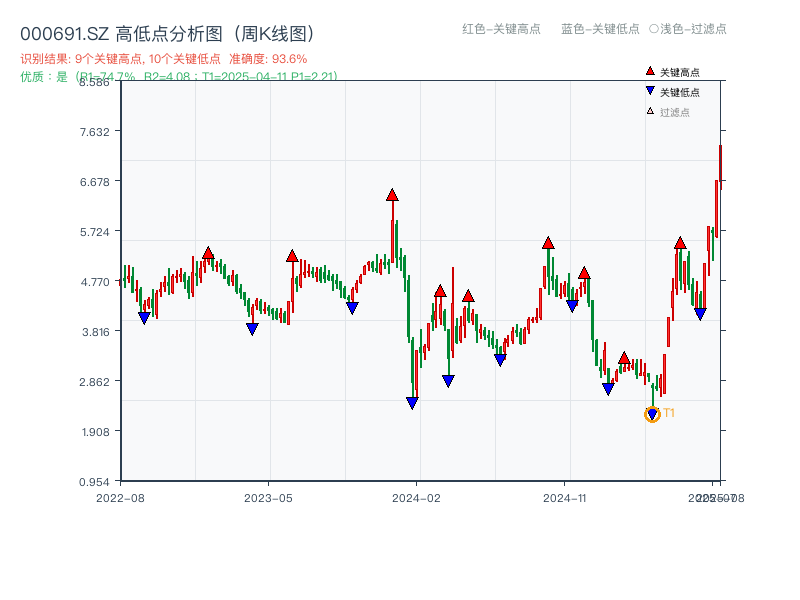The image size is (800, 600).
Task: Click the 浅色-过滤点 header legend text
Action: click(693, 29)
